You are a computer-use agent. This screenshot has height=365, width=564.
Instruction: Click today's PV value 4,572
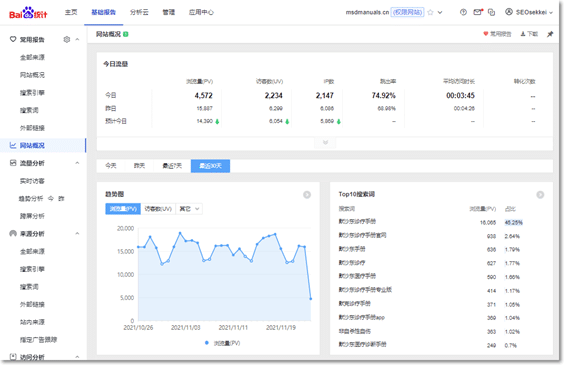click(204, 96)
